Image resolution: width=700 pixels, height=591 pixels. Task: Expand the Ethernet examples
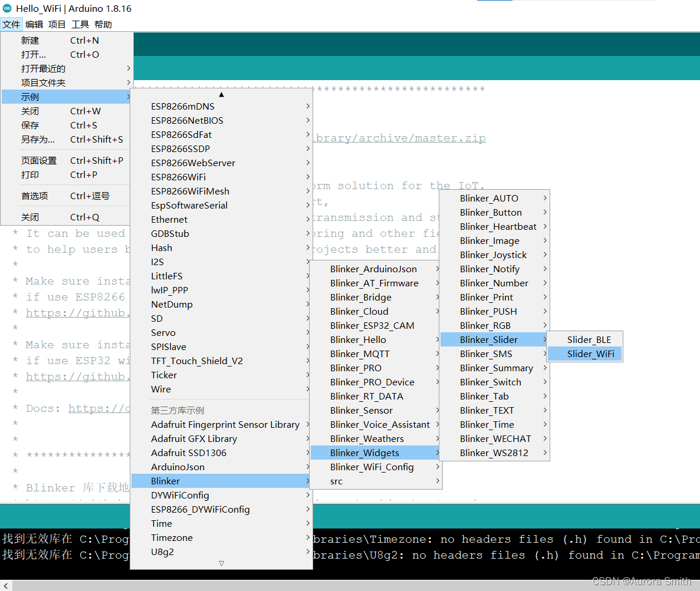click(x=221, y=219)
